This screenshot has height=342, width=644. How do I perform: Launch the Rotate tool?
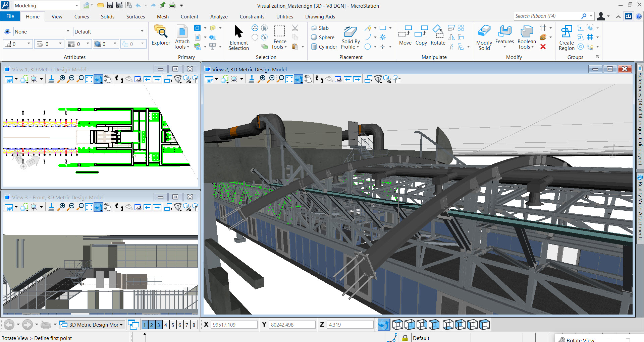click(x=438, y=35)
